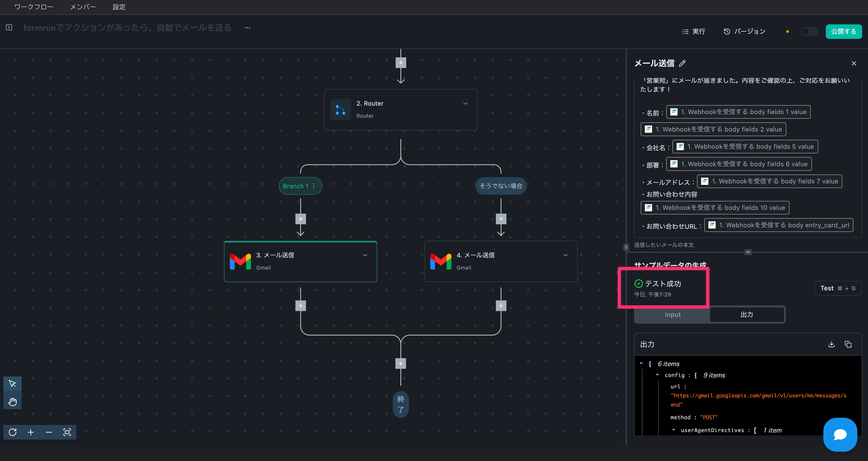Click the Test button
868x461 pixels.
(837, 288)
